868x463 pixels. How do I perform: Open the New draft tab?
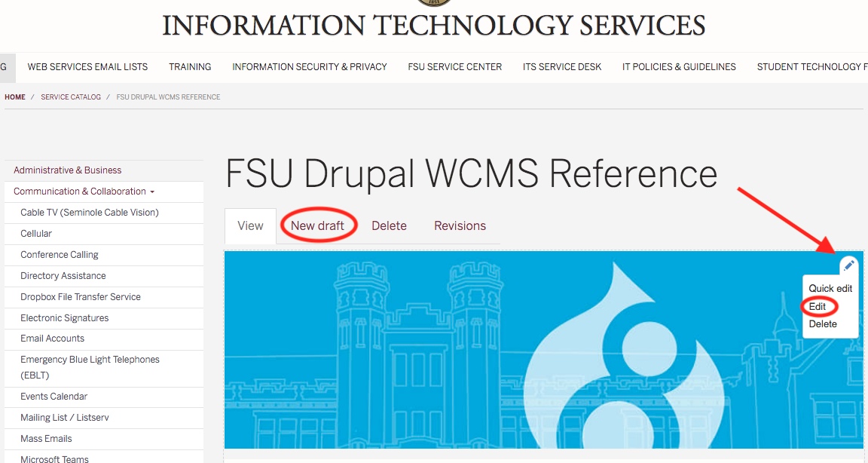(318, 226)
